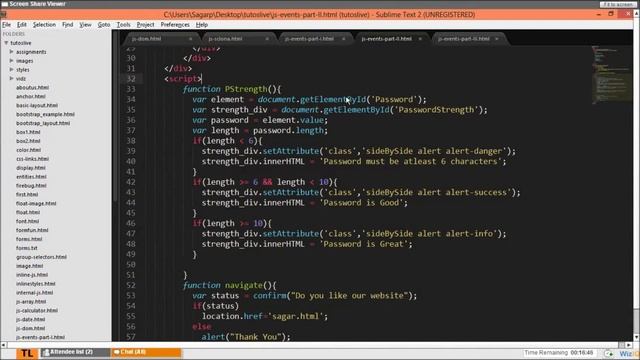This screenshot has width=640, height=360.
Task: Close the js-dom.html tab
Action: pyautogui.click(x=190, y=39)
